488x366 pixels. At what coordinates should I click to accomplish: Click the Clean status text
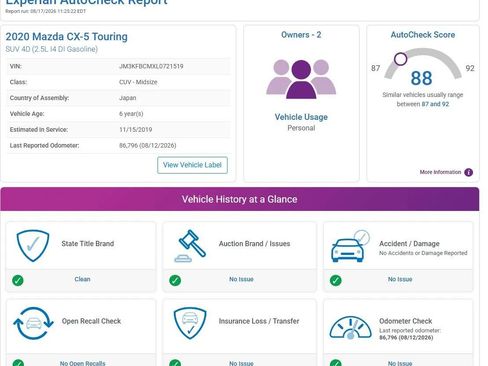click(x=82, y=279)
